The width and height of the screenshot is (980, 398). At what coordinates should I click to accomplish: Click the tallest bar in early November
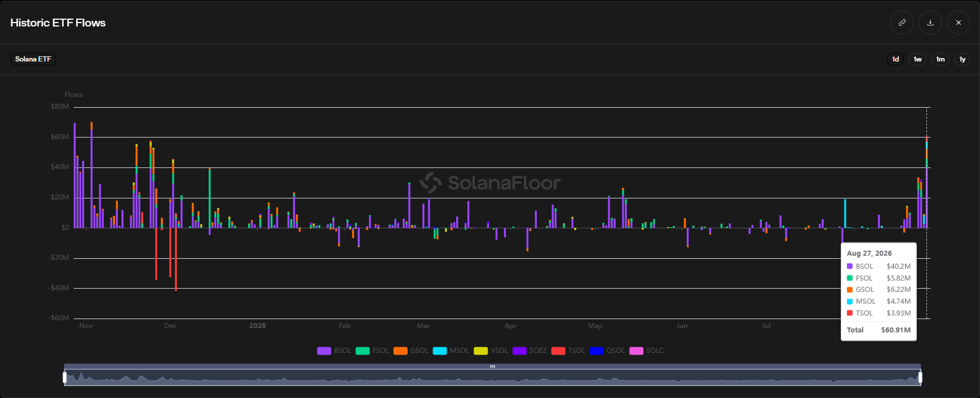point(91,175)
